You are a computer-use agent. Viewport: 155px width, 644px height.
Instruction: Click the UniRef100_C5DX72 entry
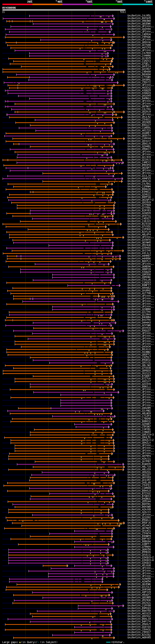[139, 82]
